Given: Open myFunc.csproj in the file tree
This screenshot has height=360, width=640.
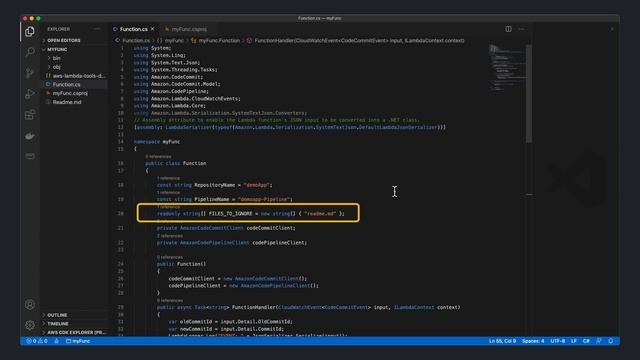Looking at the screenshot, I should click(x=70, y=93).
